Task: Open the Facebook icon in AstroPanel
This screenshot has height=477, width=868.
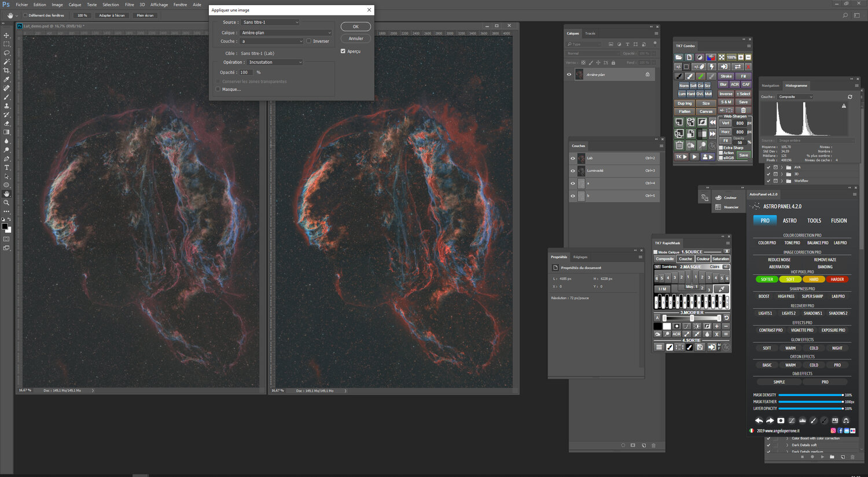Action: click(x=840, y=431)
